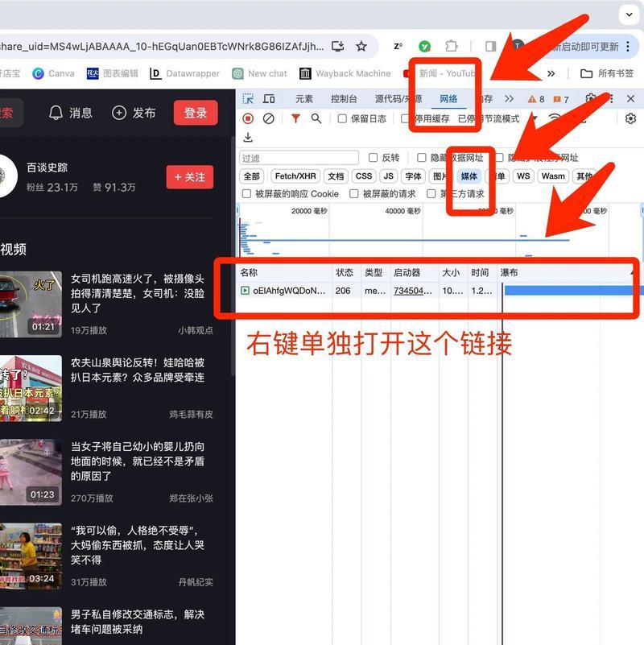The height and width of the screenshot is (645, 644).
Task: Filter requests by JS
Action: tap(388, 176)
